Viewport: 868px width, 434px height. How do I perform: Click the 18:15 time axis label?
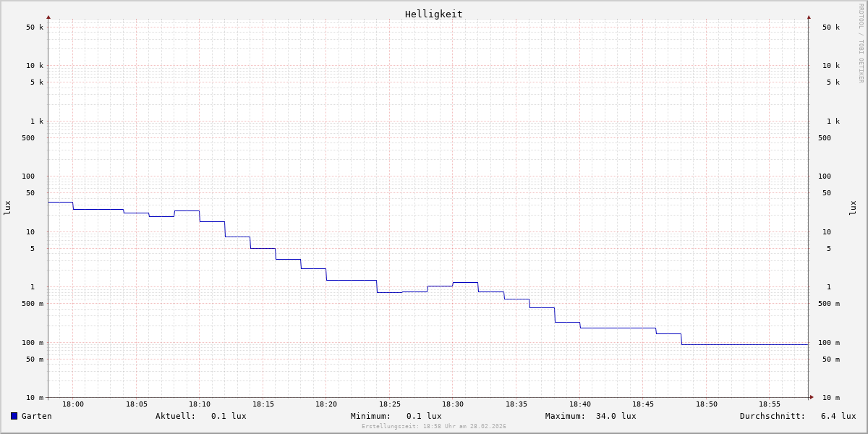(263, 404)
